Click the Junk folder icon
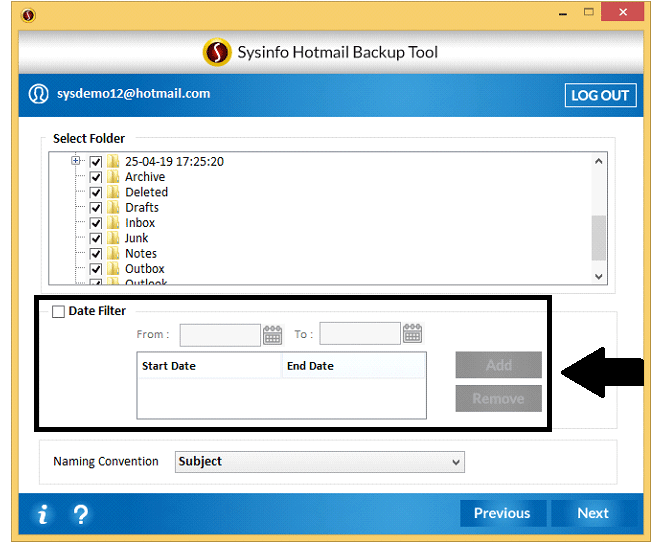651x542 pixels. [x=113, y=238]
